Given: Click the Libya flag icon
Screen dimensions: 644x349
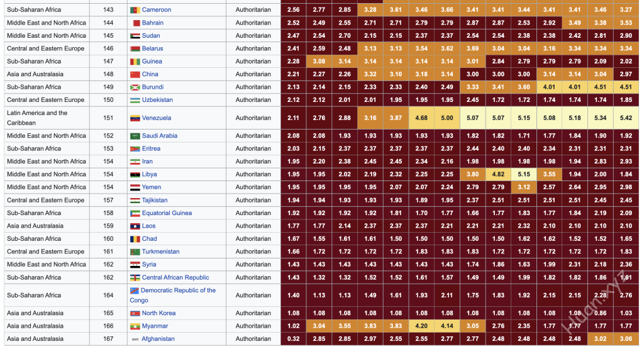Looking at the screenshot, I should point(135,174).
